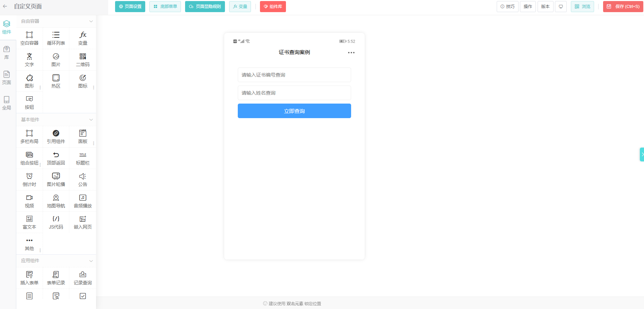Switch to the 页面 sidebar tab

(7, 78)
